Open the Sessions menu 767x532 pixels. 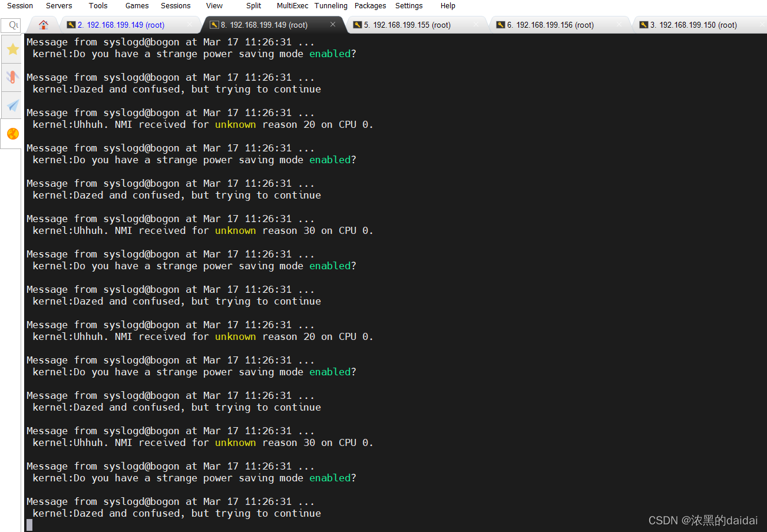[x=176, y=6]
